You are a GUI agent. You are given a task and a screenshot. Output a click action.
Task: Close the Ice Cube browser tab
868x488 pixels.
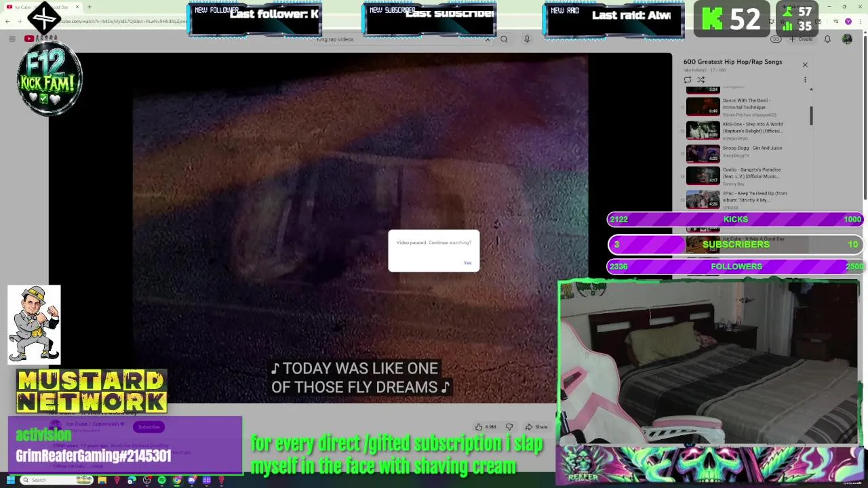point(77,7)
